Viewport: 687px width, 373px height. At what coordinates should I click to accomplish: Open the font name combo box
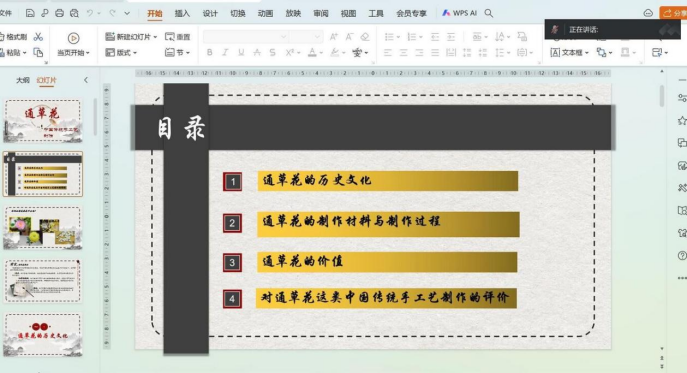click(x=246, y=37)
